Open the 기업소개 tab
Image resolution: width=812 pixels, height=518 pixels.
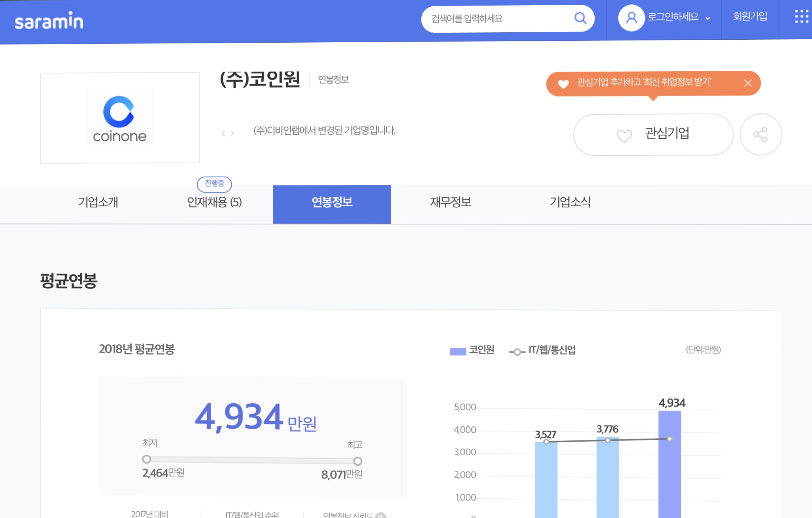(98, 202)
